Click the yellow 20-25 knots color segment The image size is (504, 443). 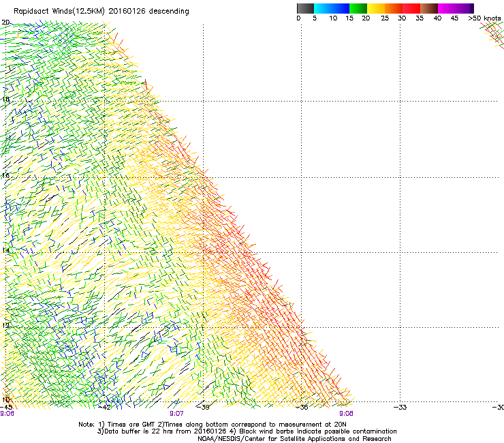(x=376, y=8)
